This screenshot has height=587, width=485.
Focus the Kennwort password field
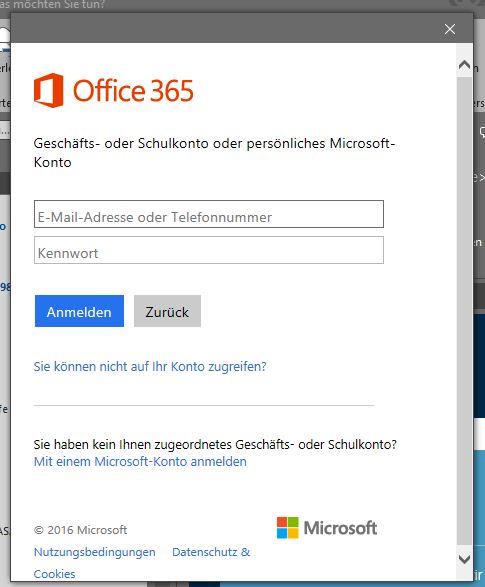[x=209, y=250]
